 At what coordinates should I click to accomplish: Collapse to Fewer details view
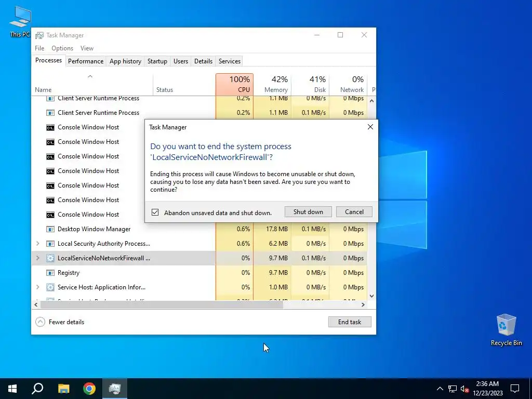click(x=60, y=322)
